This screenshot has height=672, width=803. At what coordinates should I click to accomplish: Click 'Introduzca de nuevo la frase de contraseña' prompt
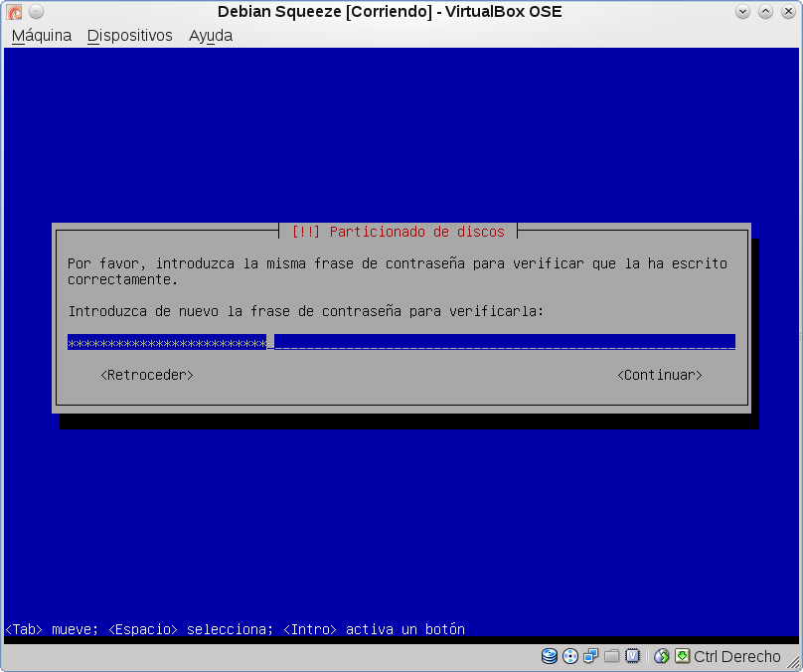(x=306, y=311)
